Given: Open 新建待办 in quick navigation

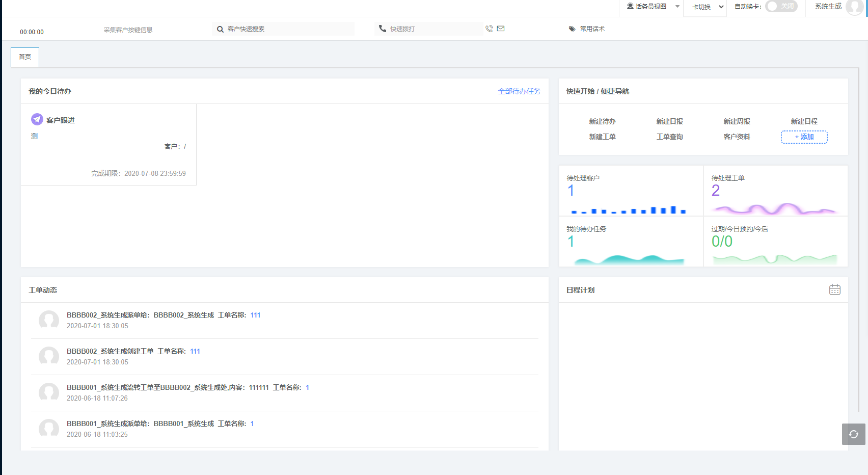Looking at the screenshot, I should (x=602, y=121).
